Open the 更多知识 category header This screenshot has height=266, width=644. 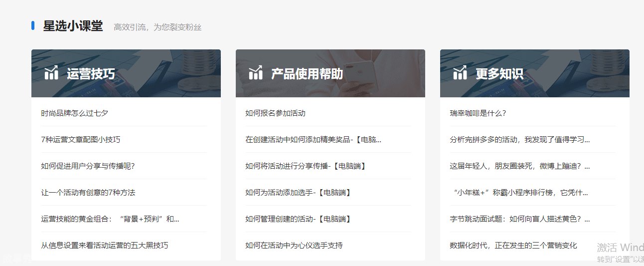tap(535, 73)
